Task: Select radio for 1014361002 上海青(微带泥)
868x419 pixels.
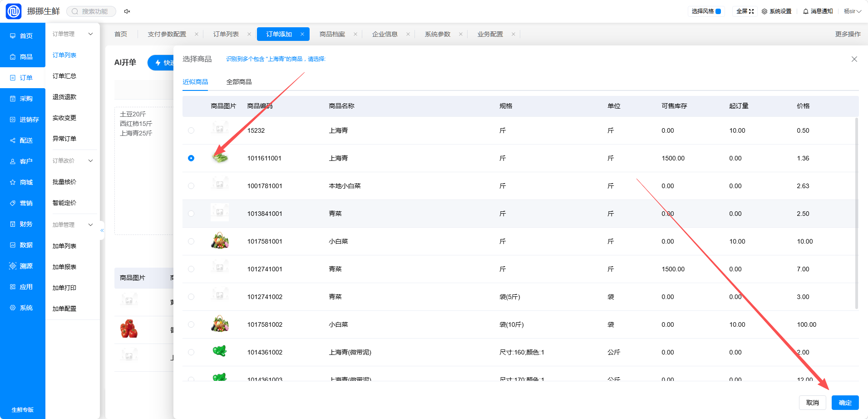Action: tap(191, 352)
